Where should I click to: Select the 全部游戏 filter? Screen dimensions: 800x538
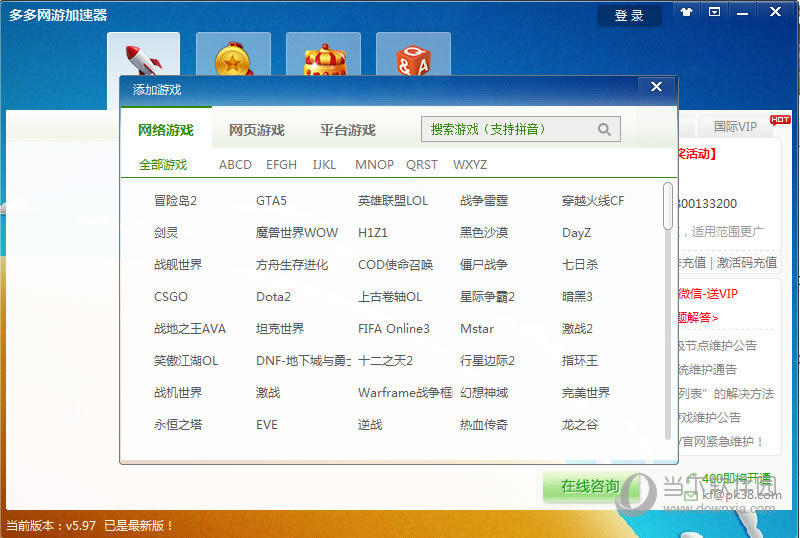[163, 164]
